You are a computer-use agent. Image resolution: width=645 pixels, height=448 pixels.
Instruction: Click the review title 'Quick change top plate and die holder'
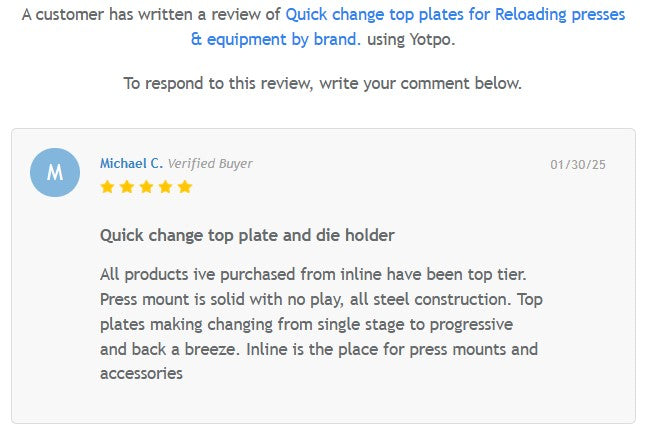click(x=247, y=236)
